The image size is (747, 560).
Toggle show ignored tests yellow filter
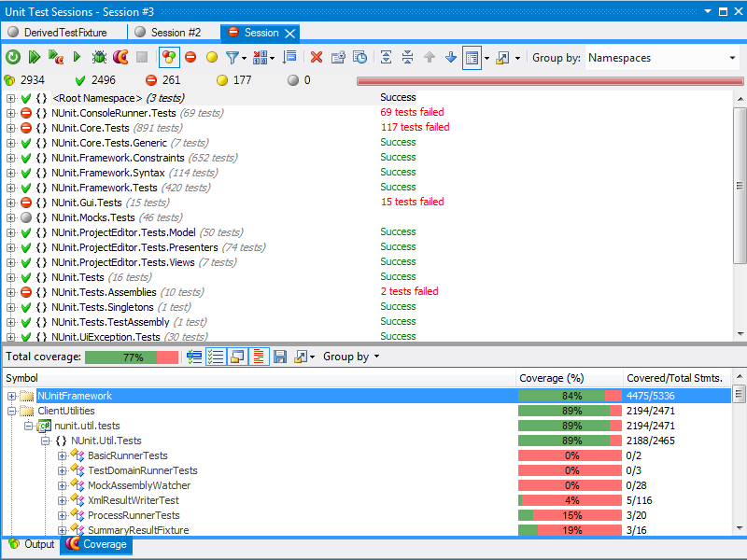pos(212,58)
